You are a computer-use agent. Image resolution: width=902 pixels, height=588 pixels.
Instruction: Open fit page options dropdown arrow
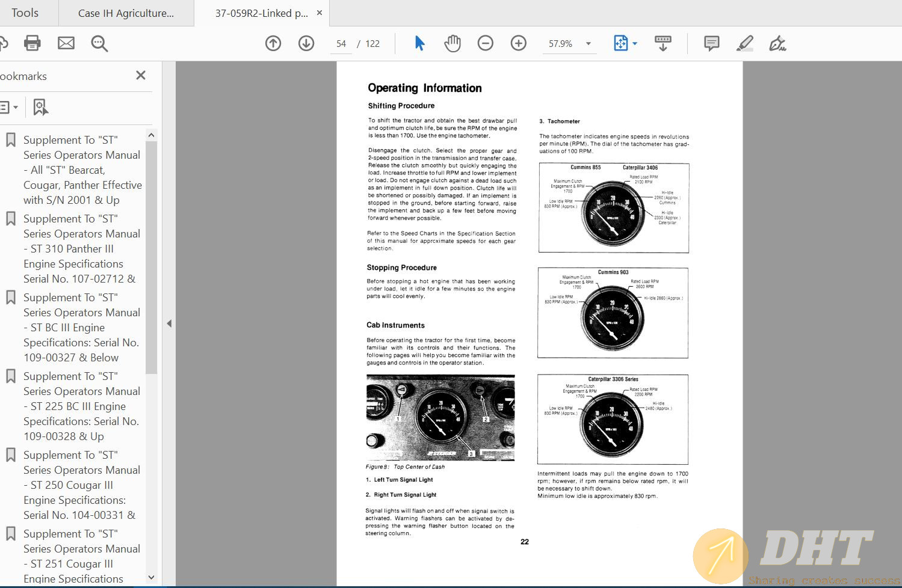click(x=635, y=43)
